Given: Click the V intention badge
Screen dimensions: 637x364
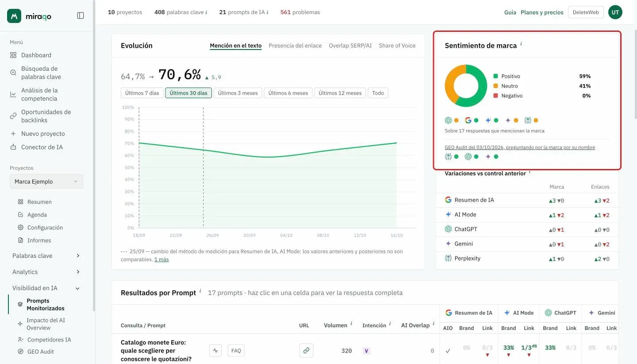Looking at the screenshot, I should 366,351.
